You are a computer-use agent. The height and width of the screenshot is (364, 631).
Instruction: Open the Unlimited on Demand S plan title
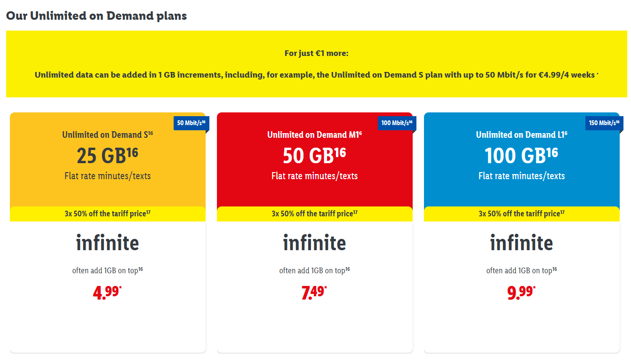click(107, 135)
